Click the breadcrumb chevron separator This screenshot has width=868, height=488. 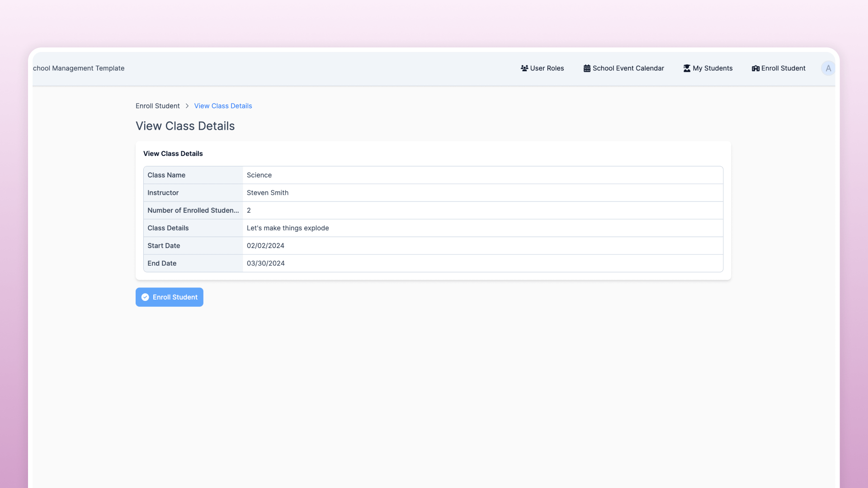click(x=187, y=106)
